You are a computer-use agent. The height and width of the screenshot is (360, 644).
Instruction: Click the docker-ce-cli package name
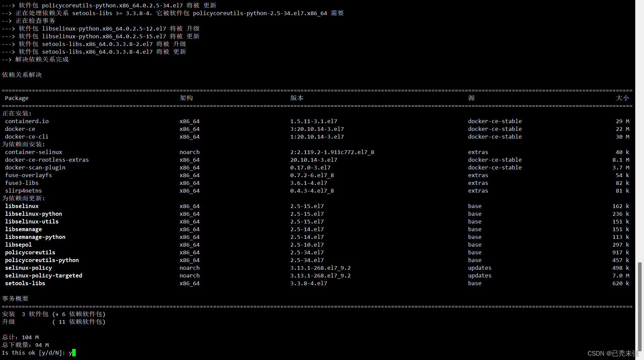click(x=27, y=137)
